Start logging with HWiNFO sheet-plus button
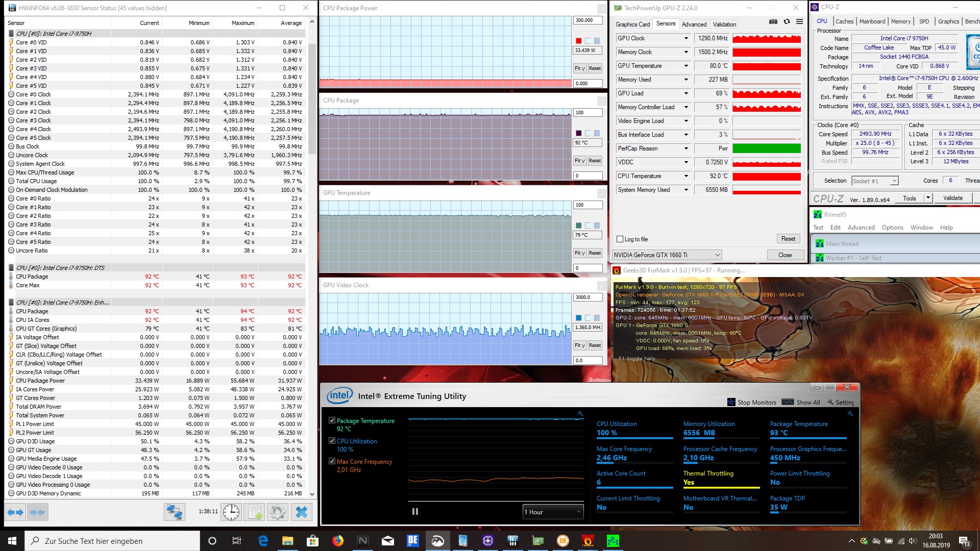 pyautogui.click(x=255, y=512)
